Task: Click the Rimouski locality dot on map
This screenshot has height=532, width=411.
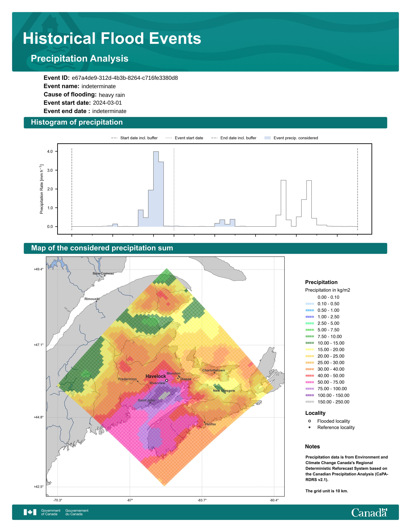Action: [96, 301]
